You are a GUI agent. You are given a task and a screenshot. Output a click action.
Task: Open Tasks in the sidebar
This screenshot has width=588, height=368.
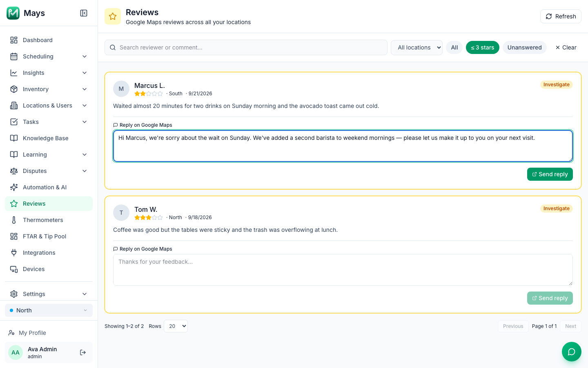pyautogui.click(x=49, y=122)
